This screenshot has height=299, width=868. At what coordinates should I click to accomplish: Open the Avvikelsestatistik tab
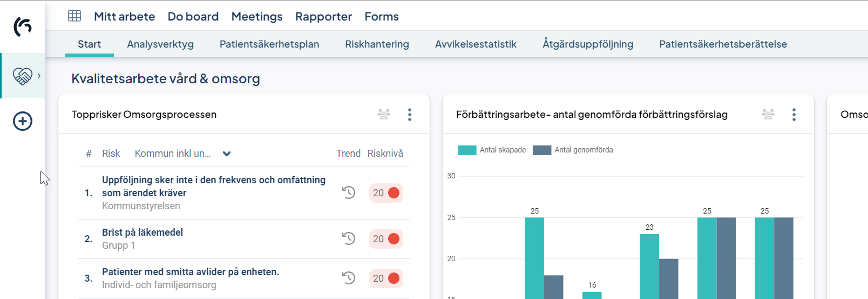(476, 44)
